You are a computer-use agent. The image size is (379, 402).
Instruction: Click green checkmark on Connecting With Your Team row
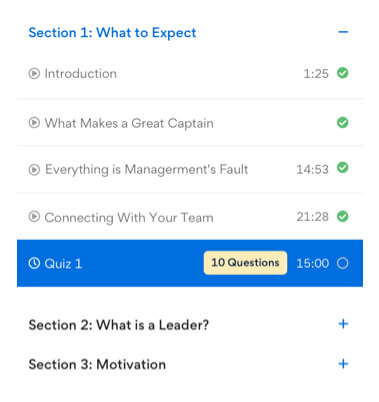(x=343, y=216)
